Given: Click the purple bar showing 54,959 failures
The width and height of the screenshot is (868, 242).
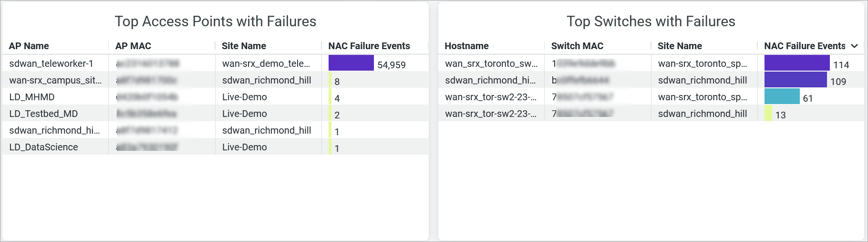Looking at the screenshot, I should [351, 63].
